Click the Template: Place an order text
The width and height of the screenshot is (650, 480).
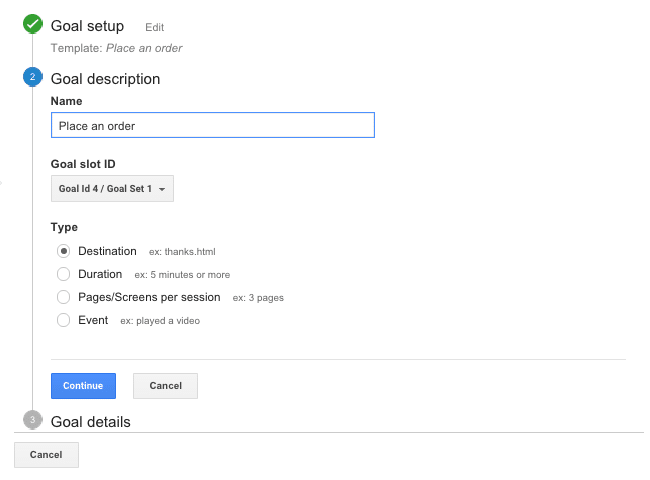[x=116, y=48]
